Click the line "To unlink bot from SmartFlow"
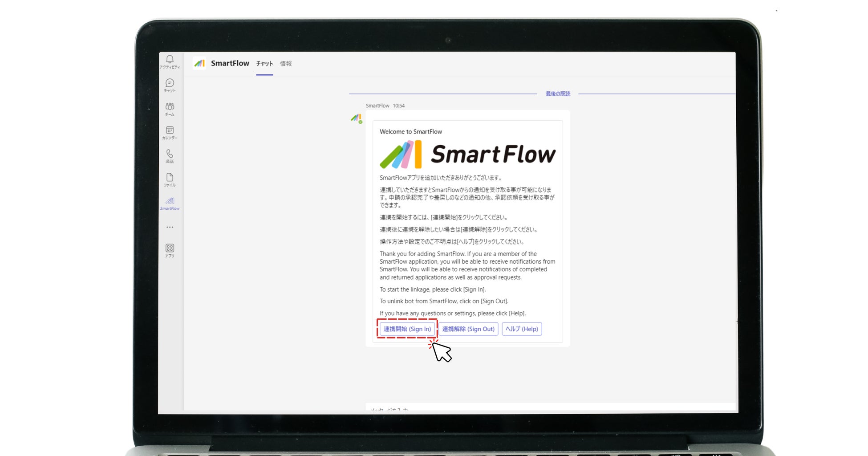The image size is (868, 456). (x=444, y=301)
